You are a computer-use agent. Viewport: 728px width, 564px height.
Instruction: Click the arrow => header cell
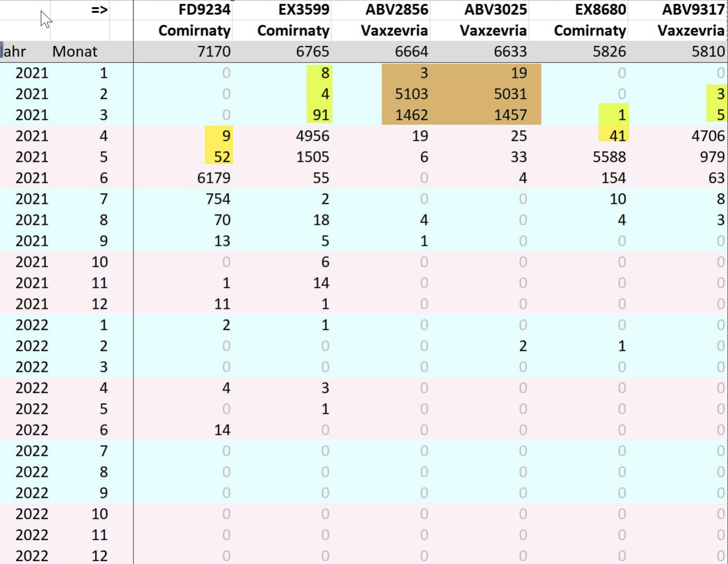click(100, 10)
